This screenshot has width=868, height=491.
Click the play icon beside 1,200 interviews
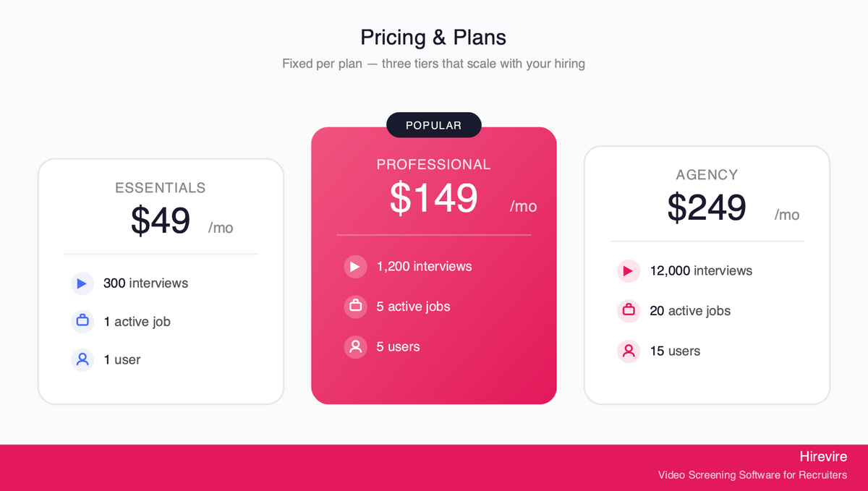355,267
